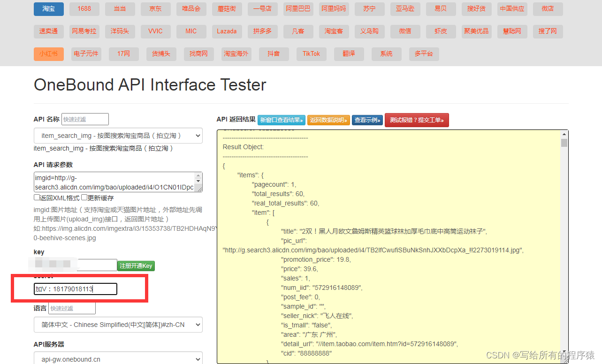Open the 洋码头 tab
This screenshot has height=364, width=602.
tap(120, 31)
